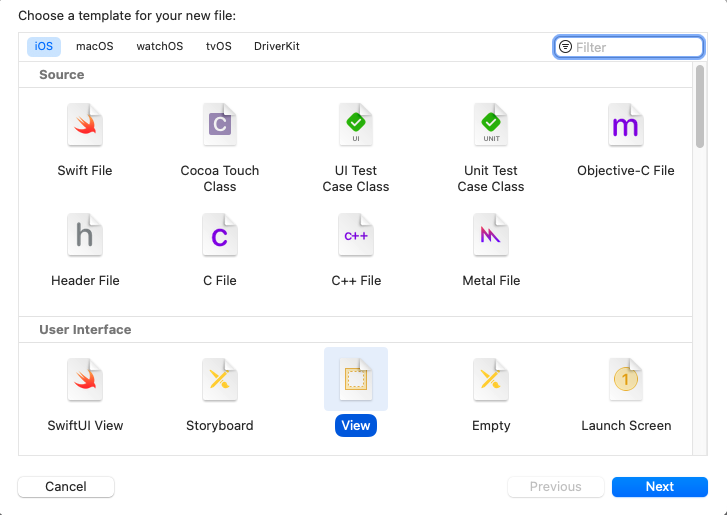Click the "Header File" label
Screen dimensions: 727x515
coord(85,280)
